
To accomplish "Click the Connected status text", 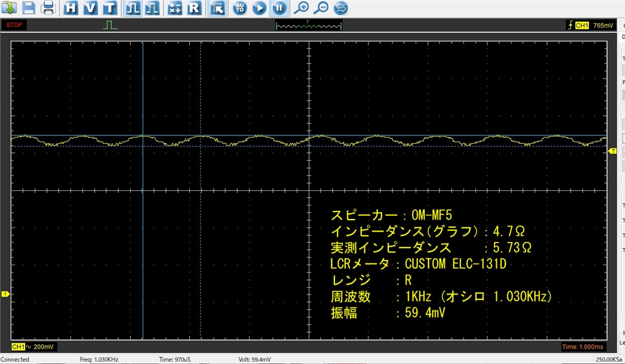I will coord(15,359).
